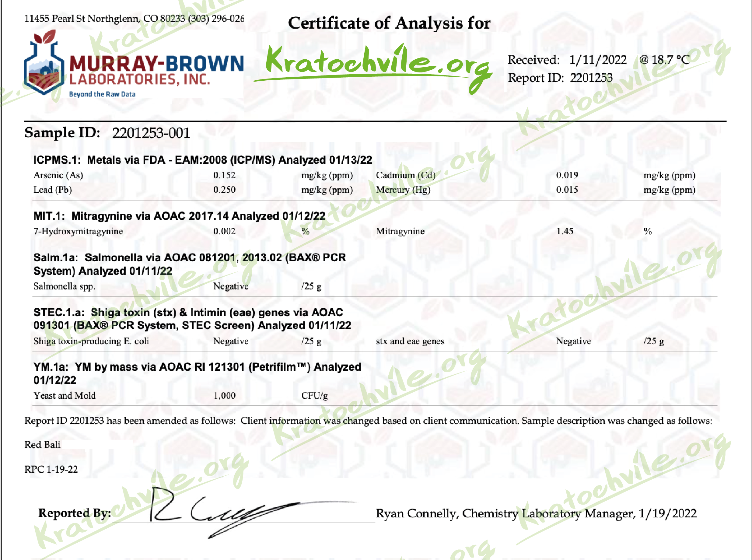
Task: Click the 'ICPMS.1: Metals via FDA' section heading
Action: tap(203, 160)
